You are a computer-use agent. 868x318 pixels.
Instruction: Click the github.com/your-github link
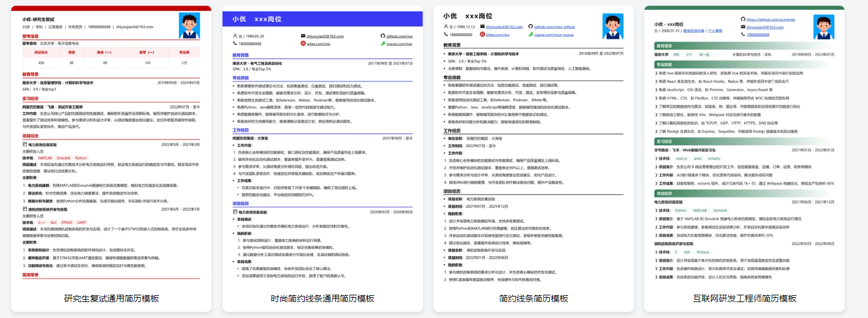(554, 27)
